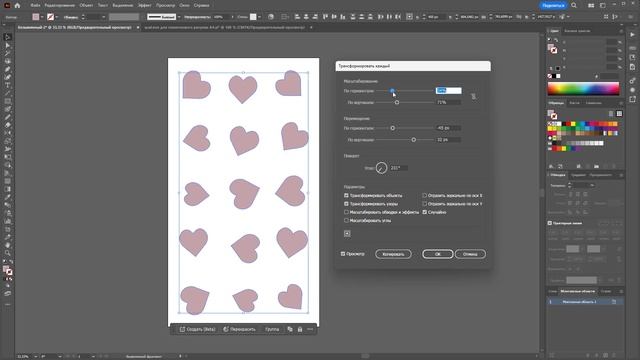This screenshot has height=360, width=640.
Task: Open the Swatches panel options menu
Action: click(621, 103)
